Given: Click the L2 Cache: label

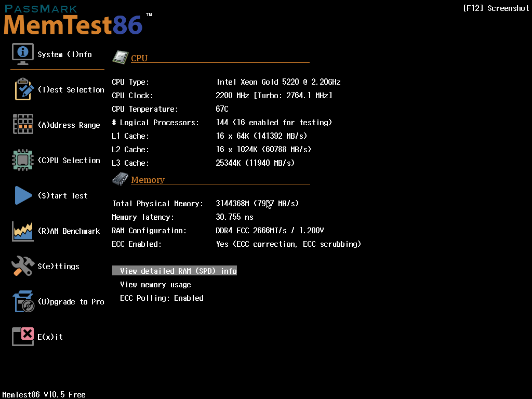Looking at the screenshot, I should click(130, 150).
